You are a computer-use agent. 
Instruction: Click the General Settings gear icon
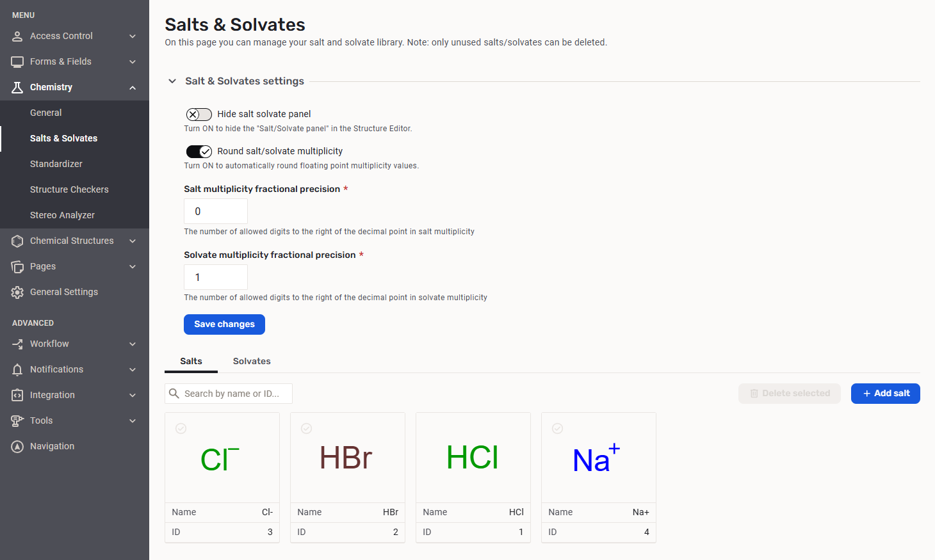(17, 292)
